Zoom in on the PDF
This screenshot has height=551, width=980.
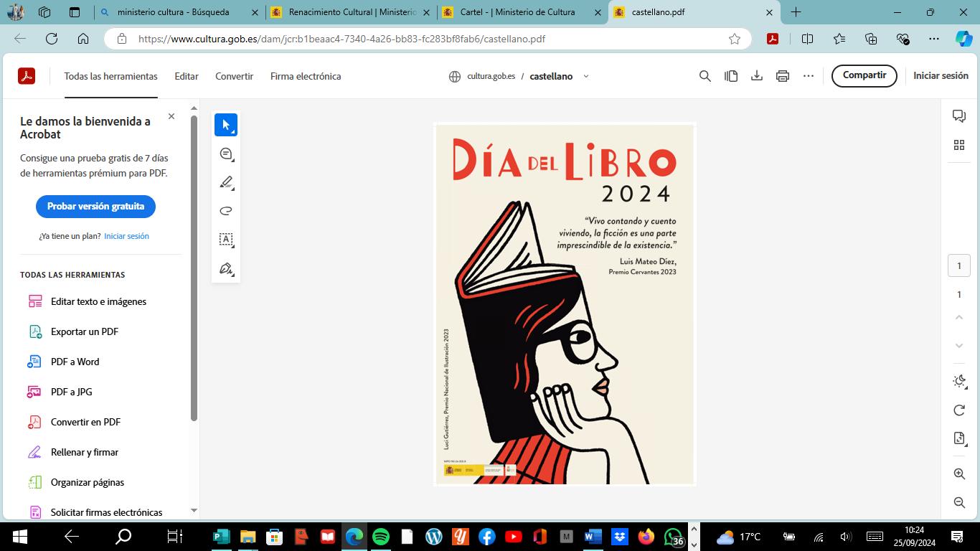[959, 474]
